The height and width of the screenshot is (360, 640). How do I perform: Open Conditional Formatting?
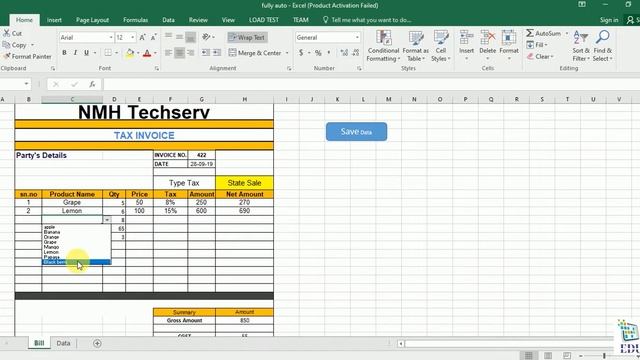click(x=383, y=46)
